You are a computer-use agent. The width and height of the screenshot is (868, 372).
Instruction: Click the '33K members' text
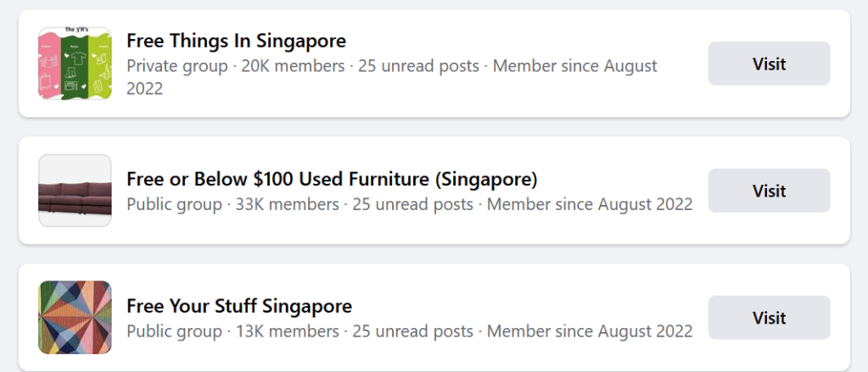click(x=287, y=204)
